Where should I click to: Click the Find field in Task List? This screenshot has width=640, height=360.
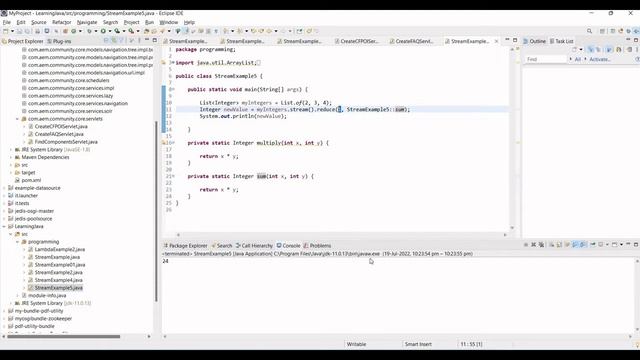pyautogui.click(x=546, y=59)
